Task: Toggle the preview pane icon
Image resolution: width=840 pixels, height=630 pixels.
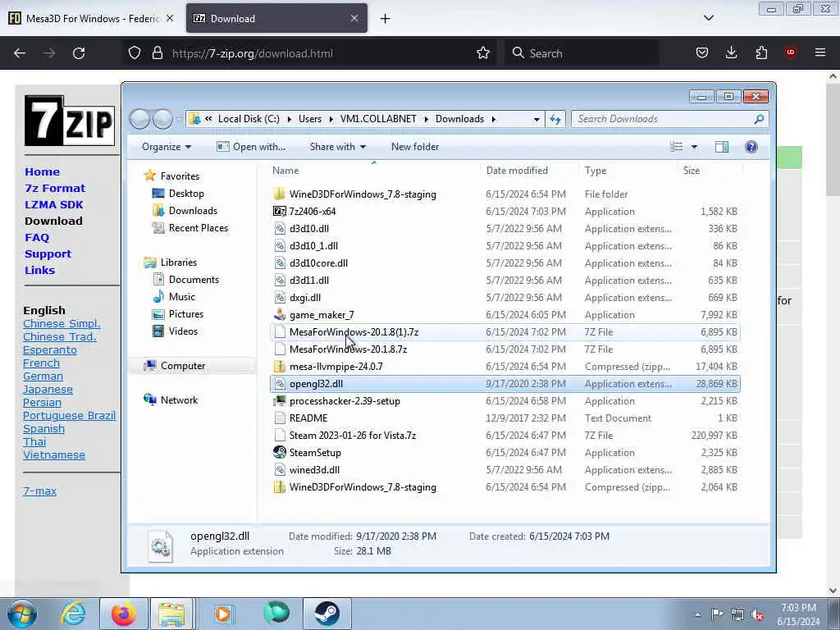Action: [x=722, y=147]
